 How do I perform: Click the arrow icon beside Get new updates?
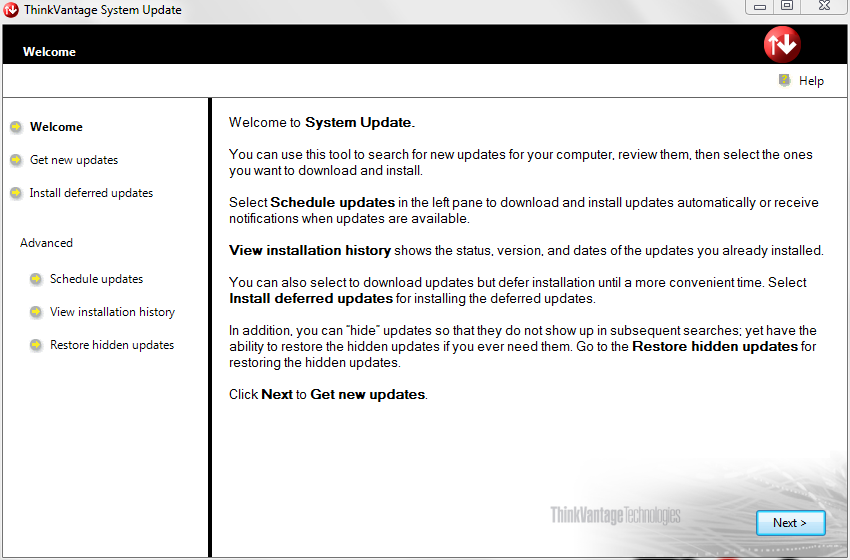pos(16,160)
